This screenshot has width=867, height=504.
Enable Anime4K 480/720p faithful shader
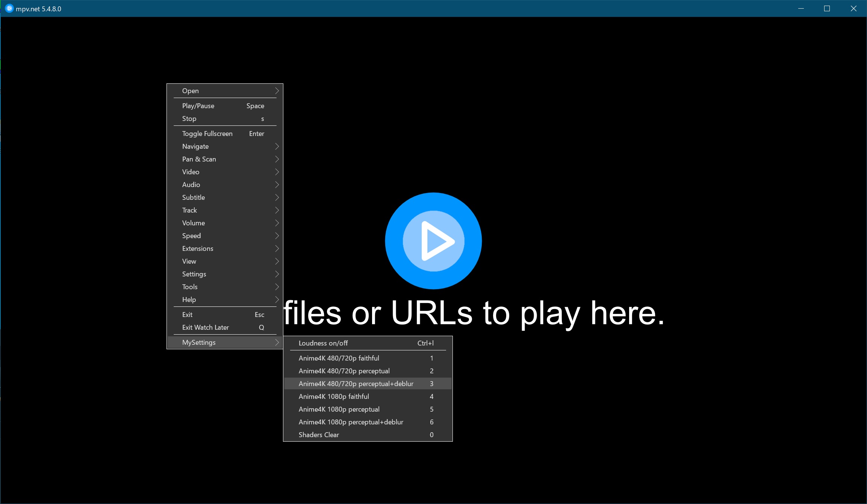click(x=339, y=358)
